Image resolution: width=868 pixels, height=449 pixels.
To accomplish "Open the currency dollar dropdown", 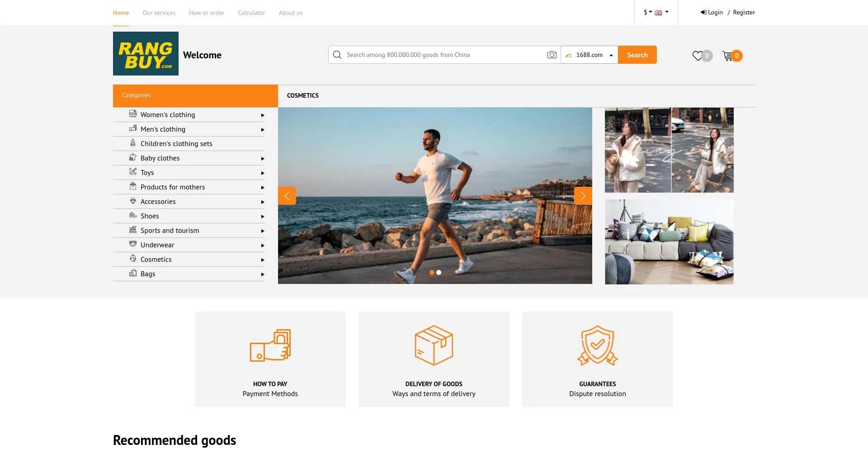I will pos(648,12).
